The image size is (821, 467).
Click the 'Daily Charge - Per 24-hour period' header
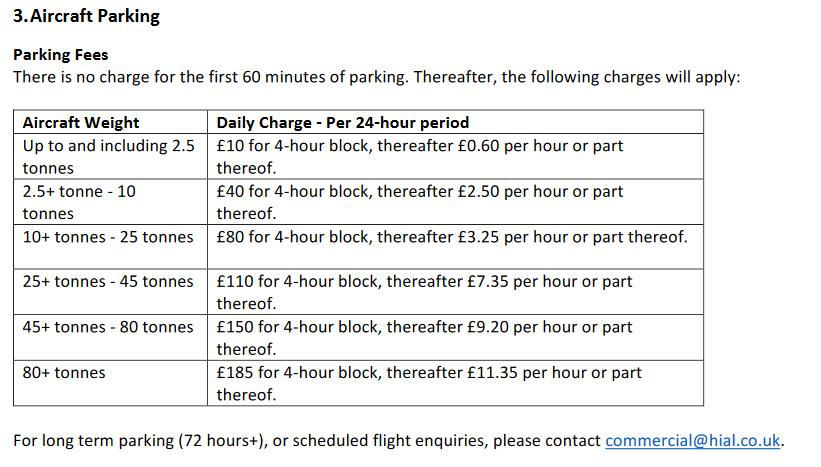tap(343, 123)
